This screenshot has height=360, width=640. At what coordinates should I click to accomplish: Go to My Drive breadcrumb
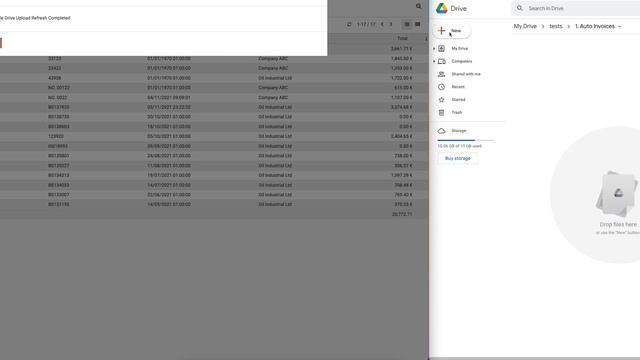pos(525,26)
